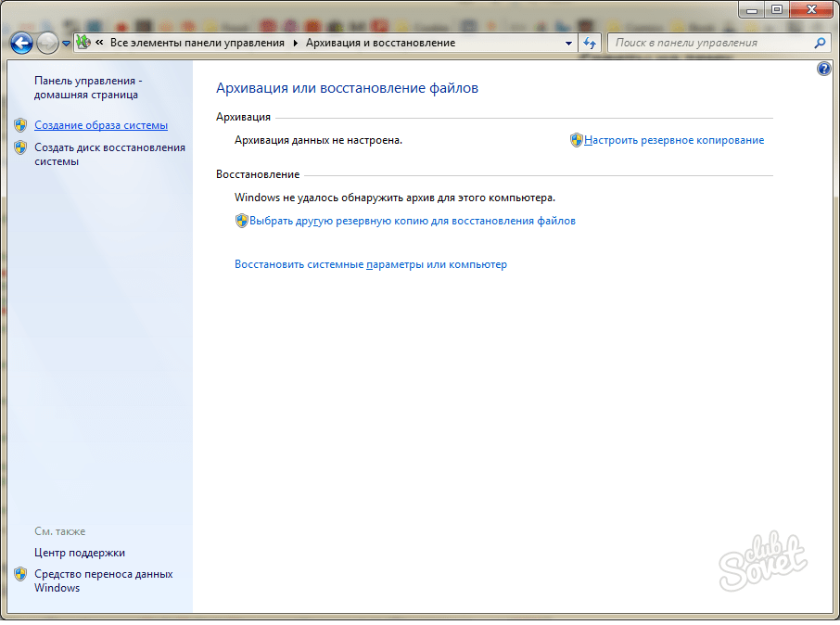Click the 'Архивация или восстановление файлов' heading
Image resolution: width=840 pixels, height=625 pixels.
pos(347,88)
